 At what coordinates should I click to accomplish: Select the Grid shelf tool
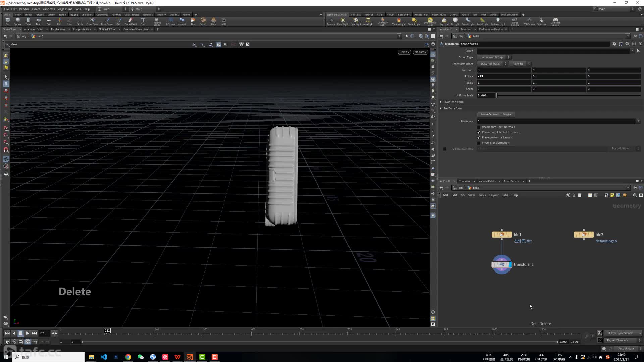coord(49,21)
